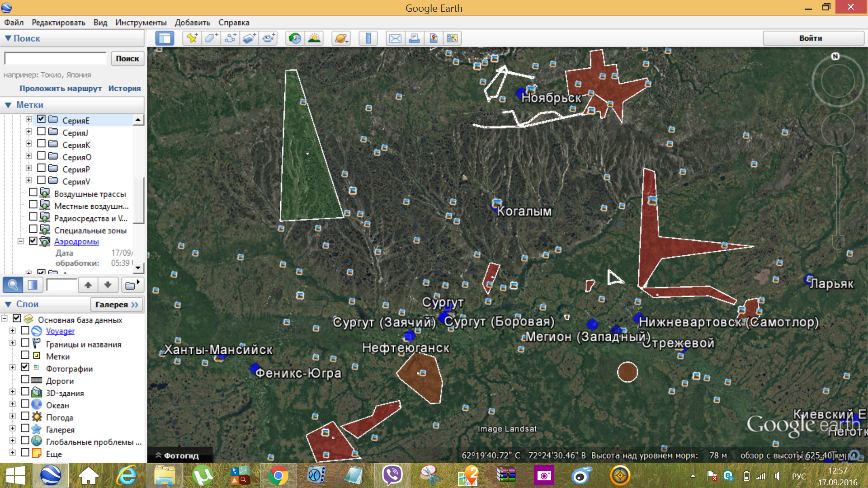Enable the Дороги layer checkbox

[25, 380]
